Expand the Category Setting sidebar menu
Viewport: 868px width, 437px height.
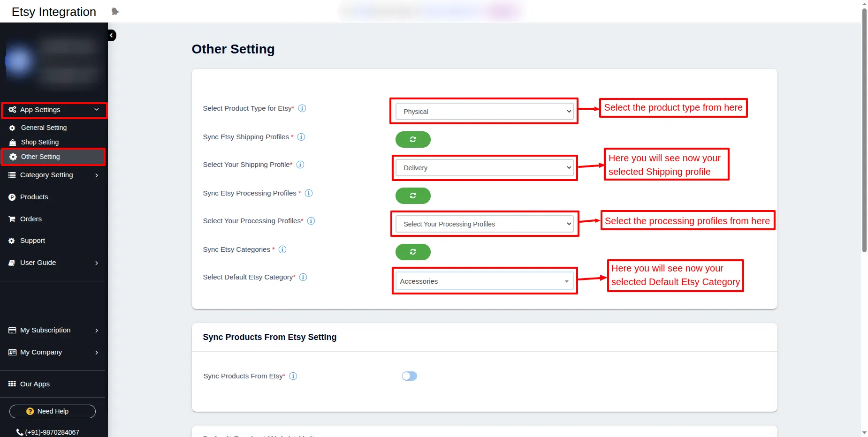(53, 175)
